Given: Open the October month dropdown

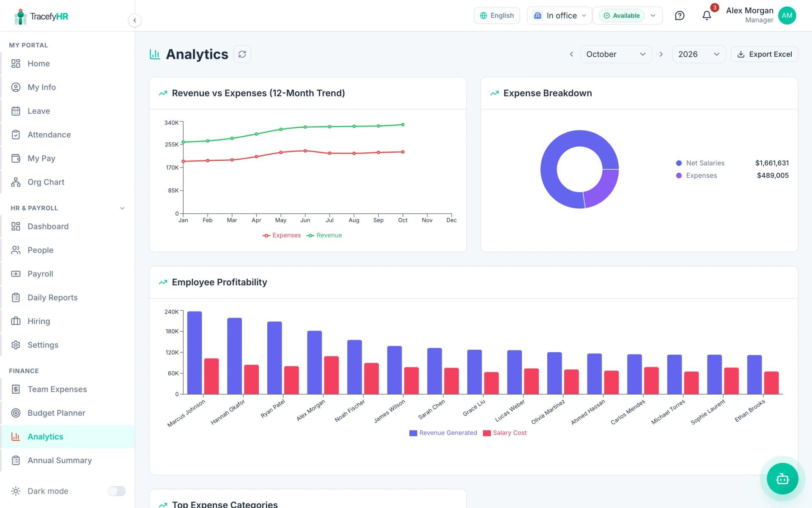Looking at the screenshot, I should 616,54.
